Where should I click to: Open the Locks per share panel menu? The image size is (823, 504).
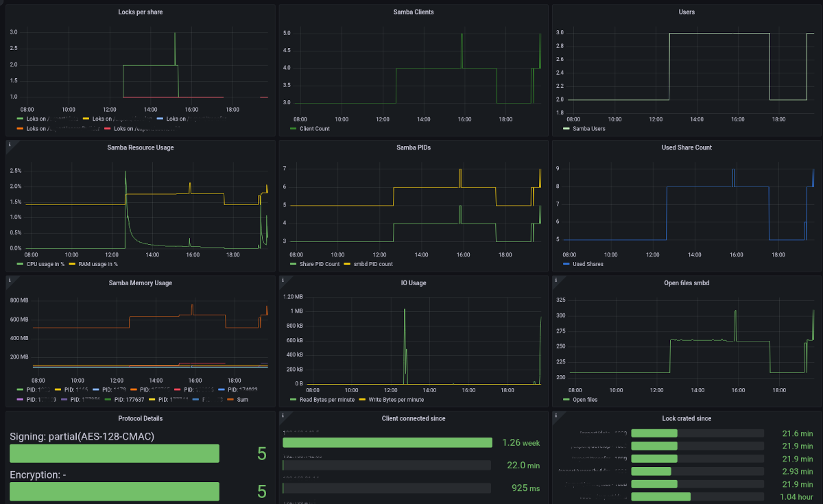coord(141,12)
